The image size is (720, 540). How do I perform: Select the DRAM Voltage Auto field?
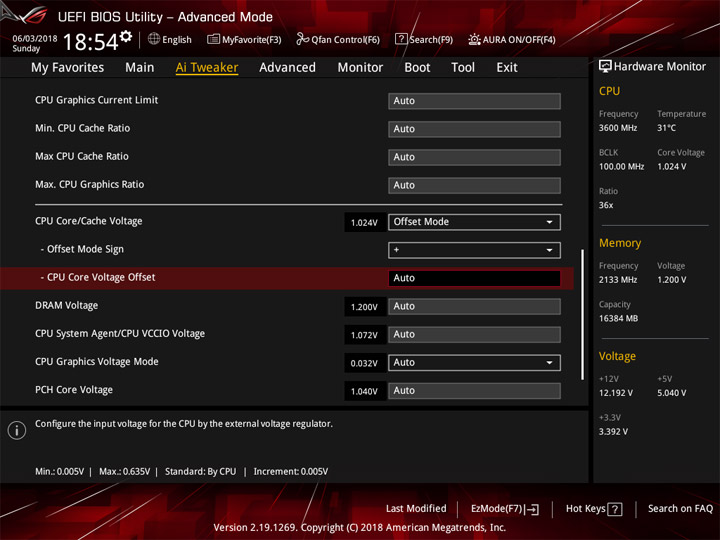474,306
